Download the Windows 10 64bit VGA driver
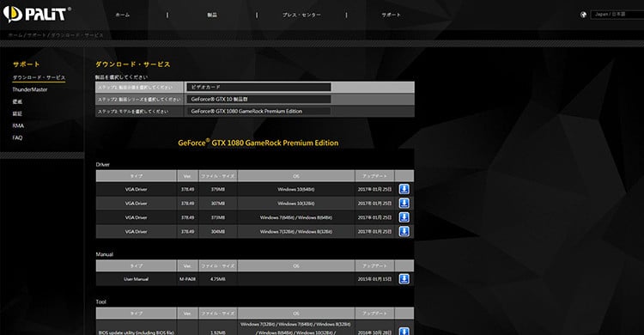Image resolution: width=644 pixels, height=335 pixels. coord(404,189)
